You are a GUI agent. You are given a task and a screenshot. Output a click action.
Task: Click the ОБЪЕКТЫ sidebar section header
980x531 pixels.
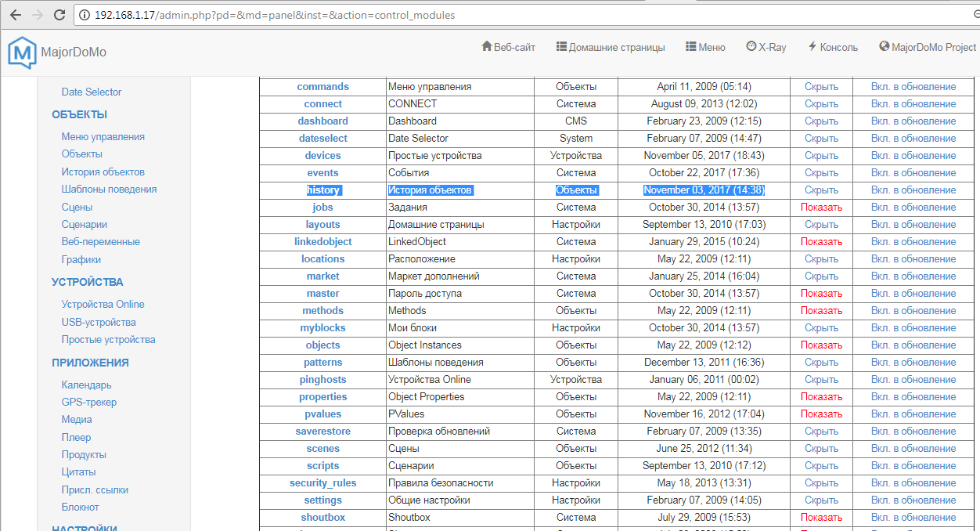click(x=79, y=114)
